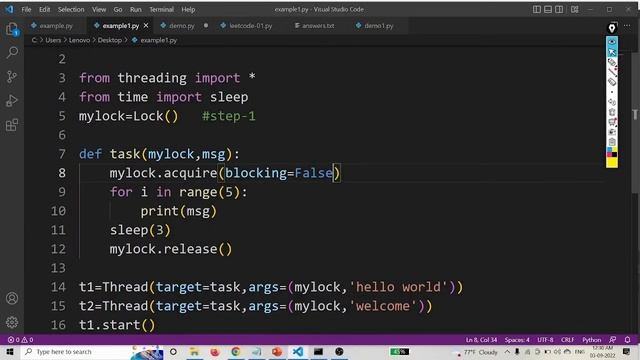
Task: Toggle the primary side bar layout button
Action: click(537, 9)
